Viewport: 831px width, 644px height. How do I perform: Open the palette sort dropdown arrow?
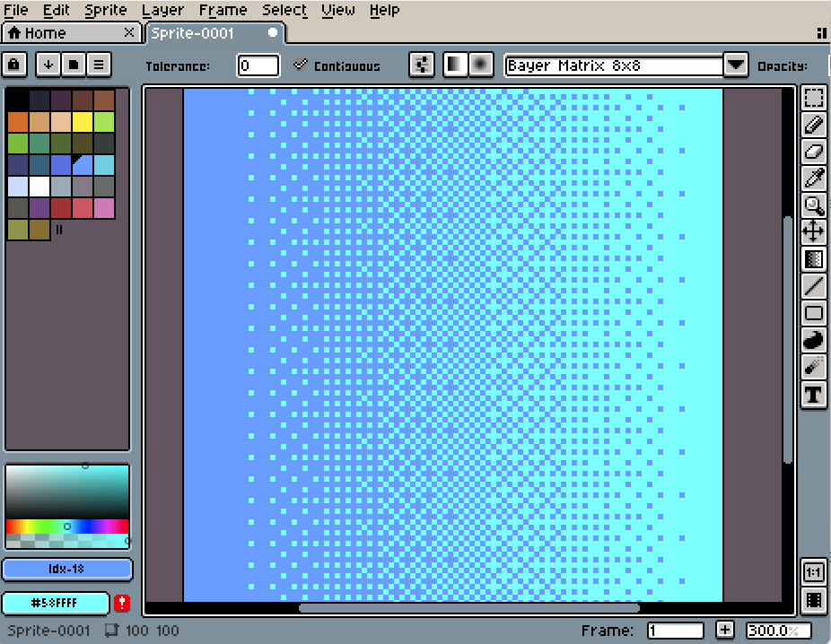48,65
